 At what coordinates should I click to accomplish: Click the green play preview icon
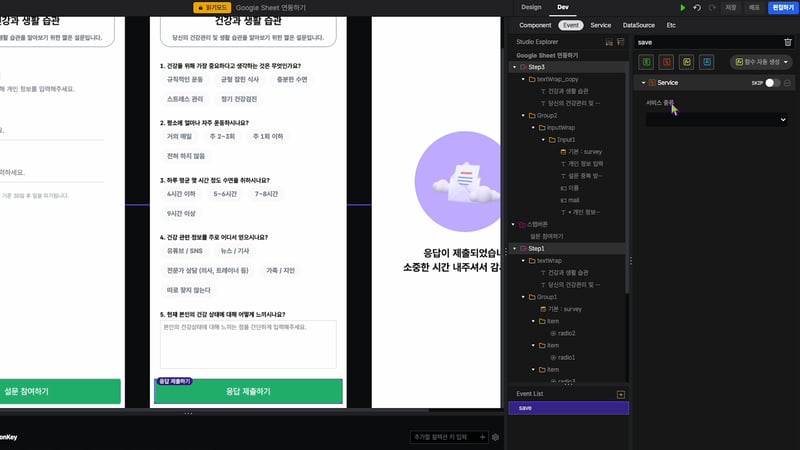[682, 8]
